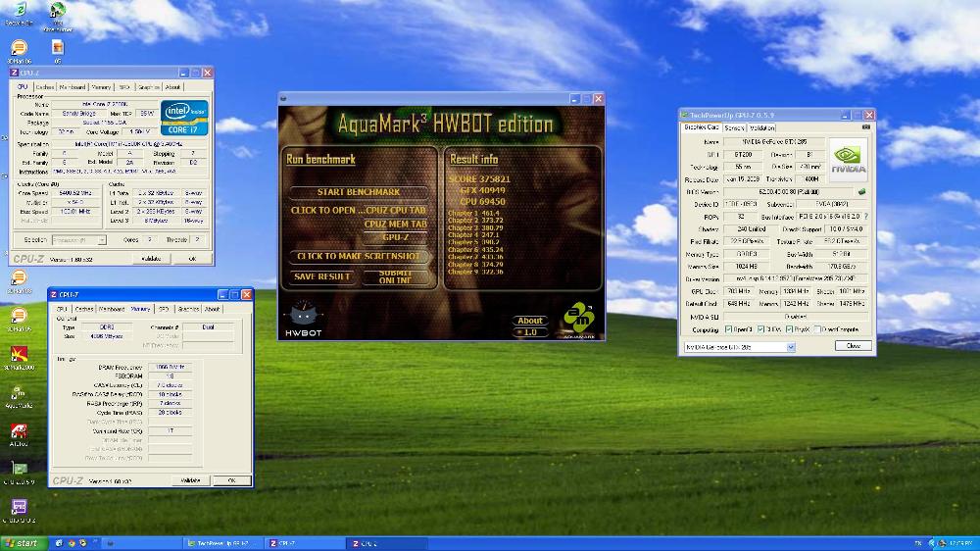Click the system tray clock
Viewport: 980px width, 551px height.
coord(961,543)
